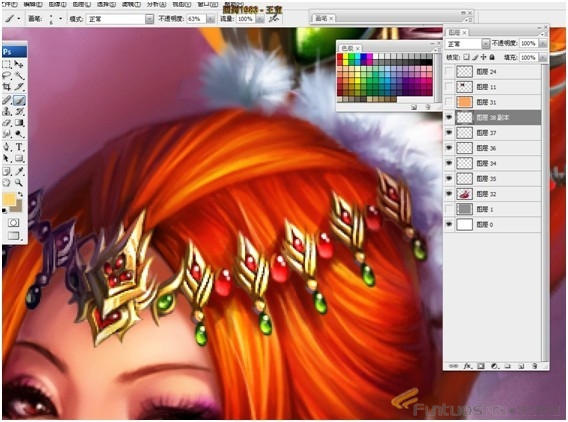The height and width of the screenshot is (422, 568).
Task: Open brush opacity 63% slider arrow
Action: 210,19
